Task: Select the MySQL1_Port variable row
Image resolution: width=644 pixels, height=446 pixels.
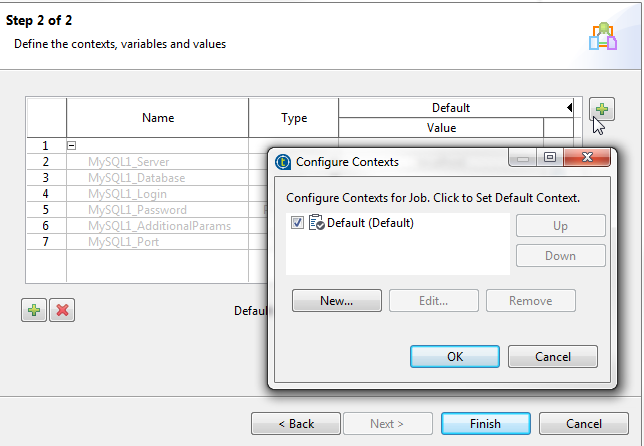Action: tap(121, 242)
